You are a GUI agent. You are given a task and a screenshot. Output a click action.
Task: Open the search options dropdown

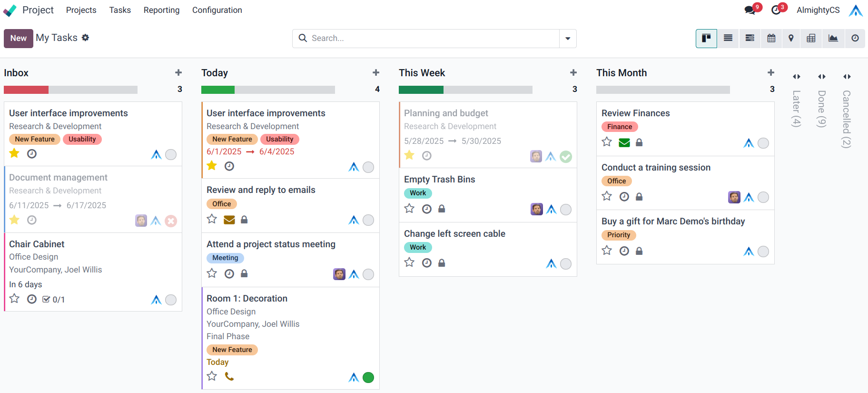[x=568, y=39]
